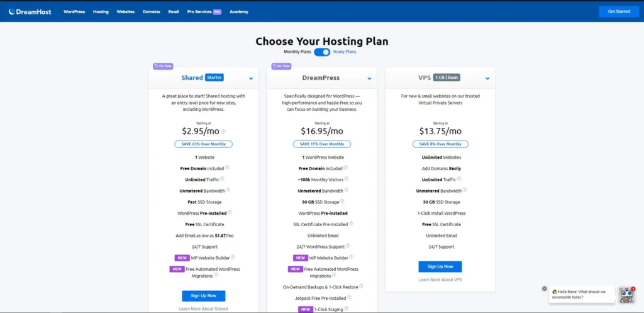Click help icon next to Shared WP Website Builder
This screenshot has height=313, width=644.
(233, 257)
